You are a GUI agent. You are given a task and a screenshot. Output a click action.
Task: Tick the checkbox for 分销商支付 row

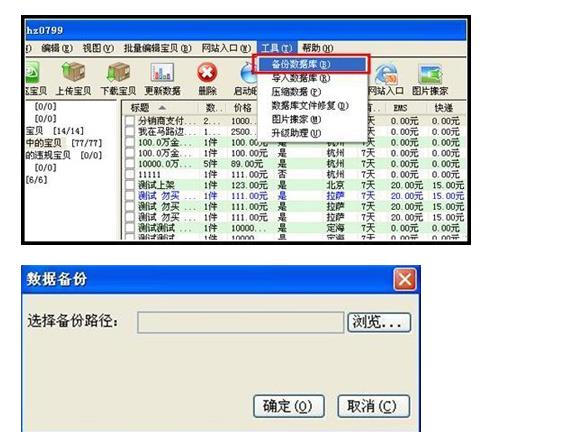point(130,121)
